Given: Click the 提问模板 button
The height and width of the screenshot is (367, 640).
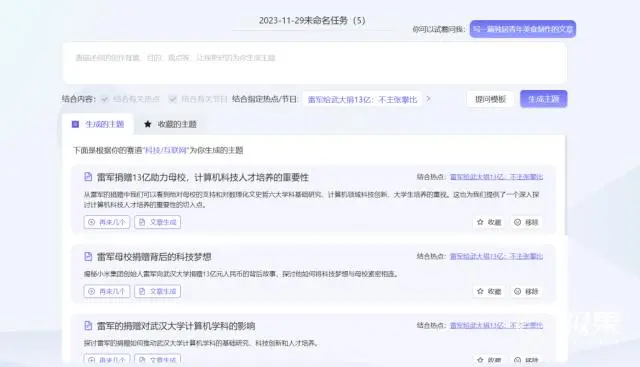Looking at the screenshot, I should [x=490, y=99].
